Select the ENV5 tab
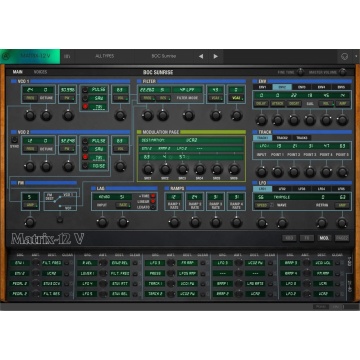Screen dimensions: 360x360 [x=342, y=87]
